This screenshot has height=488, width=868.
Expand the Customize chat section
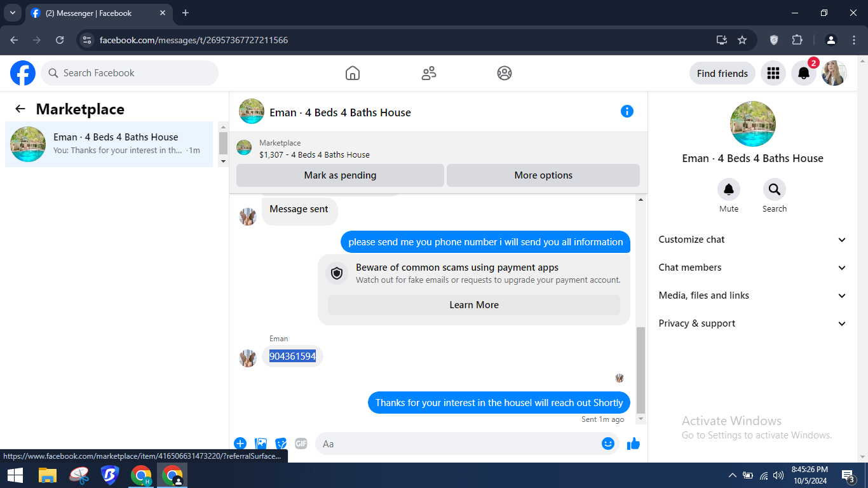pos(752,240)
